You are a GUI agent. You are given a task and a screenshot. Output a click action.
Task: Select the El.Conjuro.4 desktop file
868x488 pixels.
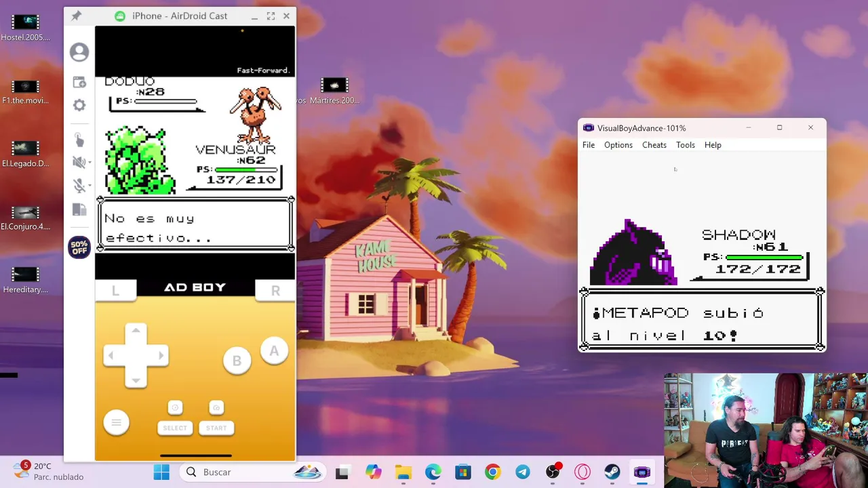point(25,218)
